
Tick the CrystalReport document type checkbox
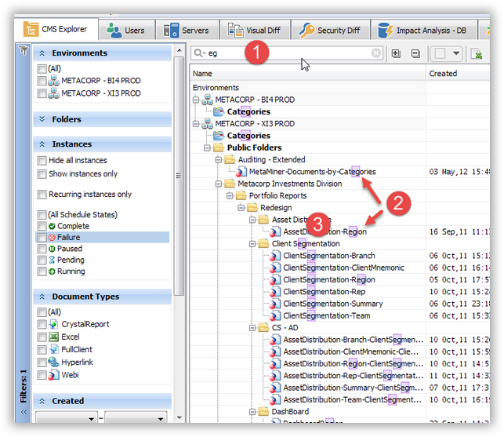coord(42,324)
